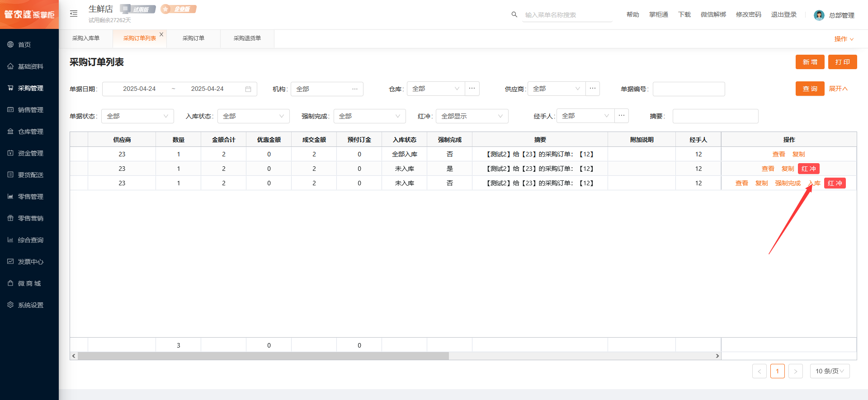Open 要货配送 in the sidebar
This screenshot has width=868, height=400.
click(29, 175)
